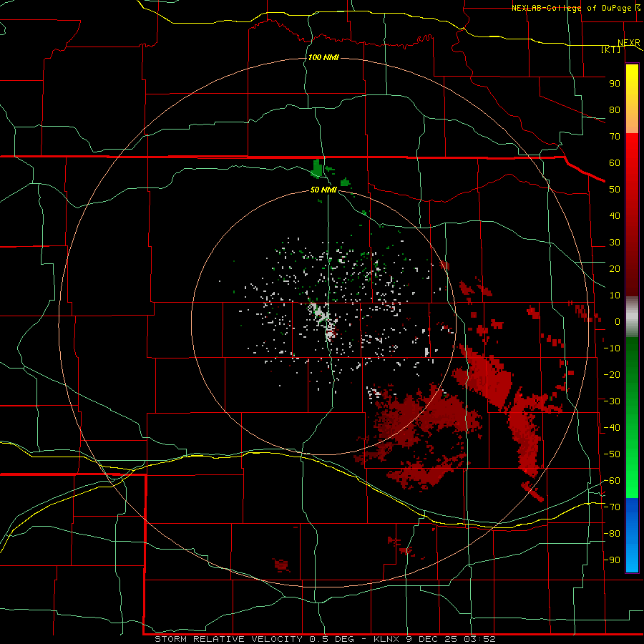The height and width of the screenshot is (644, 644).
Task: Click the -80 scale value
Action: click(612, 534)
